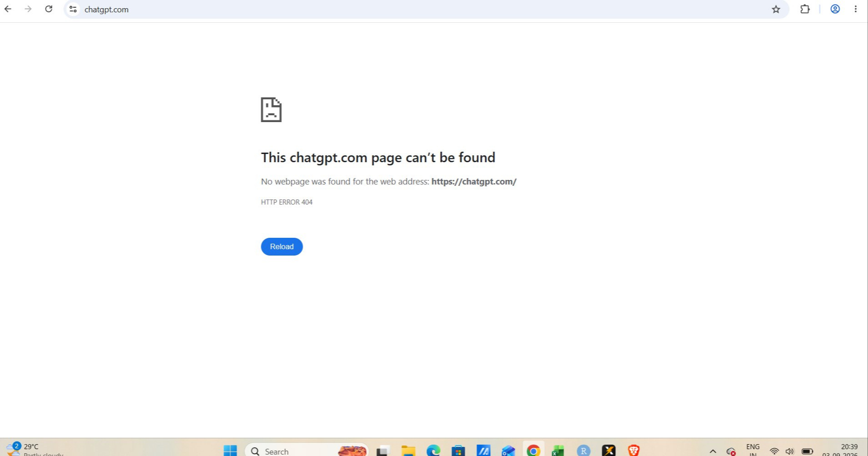Reload page using toolbar refresh icon
The image size is (868, 456).
[x=49, y=9]
